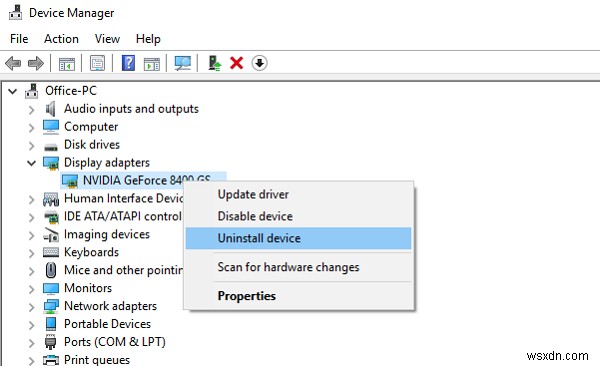
Task: Click the Human Interface Devices icon
Action: (x=51, y=199)
